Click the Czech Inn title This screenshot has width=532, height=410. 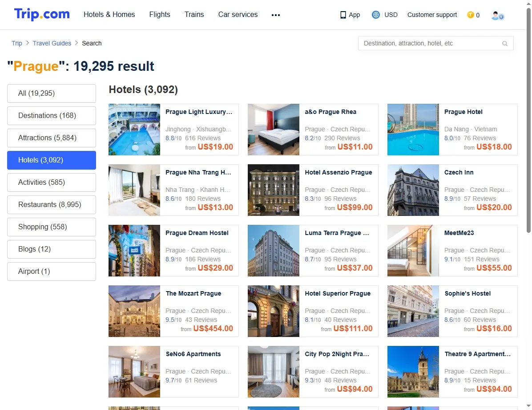459,172
